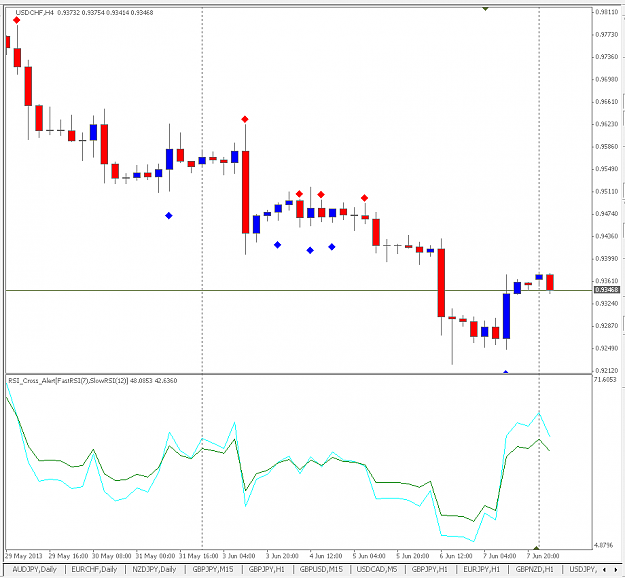The width and height of the screenshot is (625, 578).
Task: Click the 0.96230 price scale label
Action: coord(607,124)
